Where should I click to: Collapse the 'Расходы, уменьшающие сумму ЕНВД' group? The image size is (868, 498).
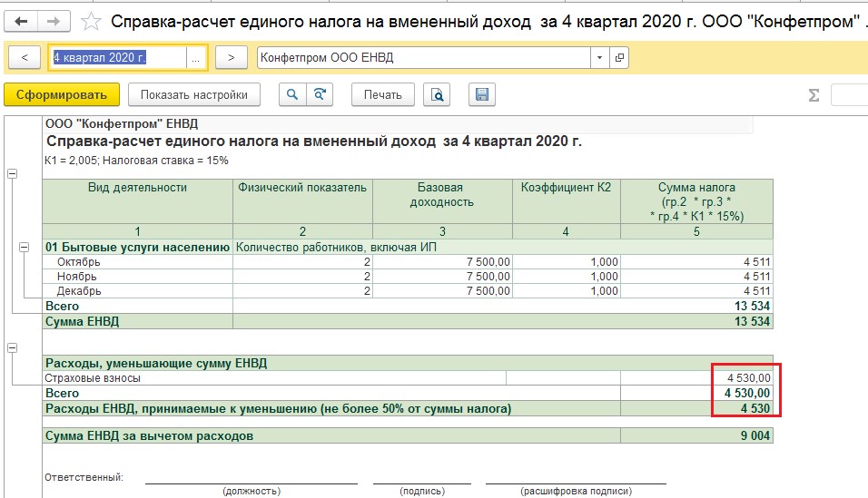(x=12, y=347)
